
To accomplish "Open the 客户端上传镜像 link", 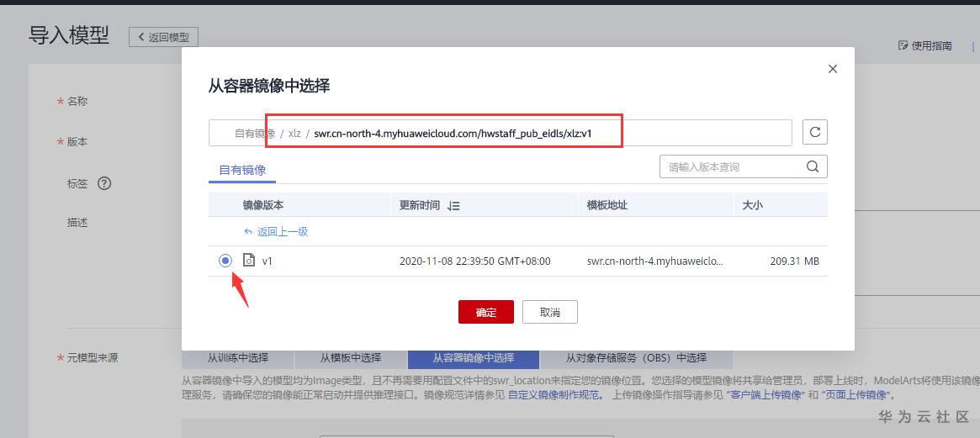I will [765, 395].
